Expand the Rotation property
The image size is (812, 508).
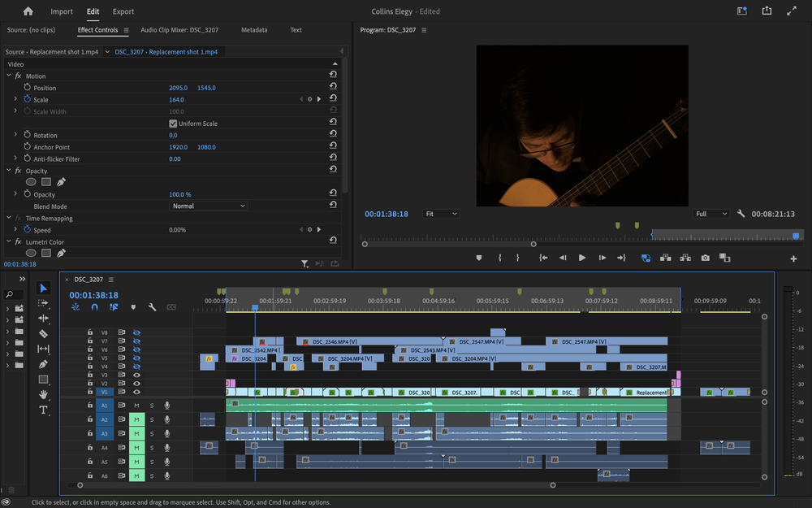[15, 135]
